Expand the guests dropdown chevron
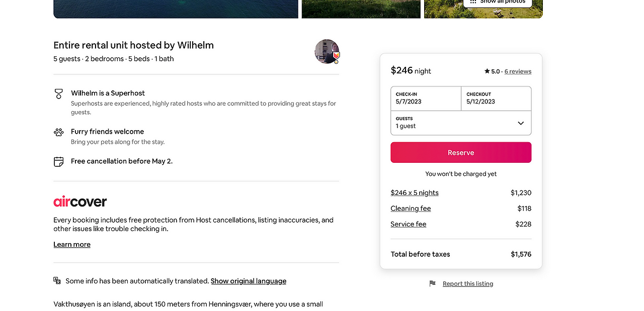 point(521,123)
